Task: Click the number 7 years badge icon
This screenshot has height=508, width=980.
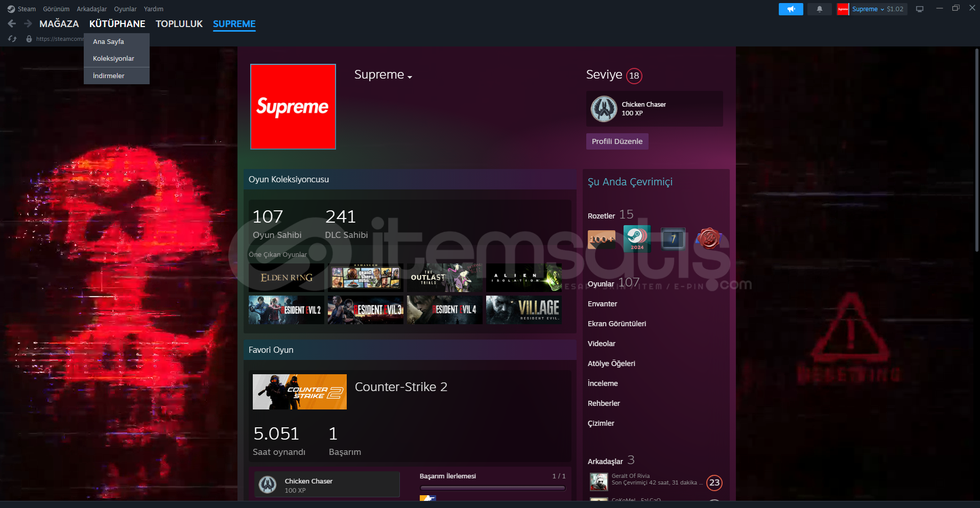Action: click(673, 239)
